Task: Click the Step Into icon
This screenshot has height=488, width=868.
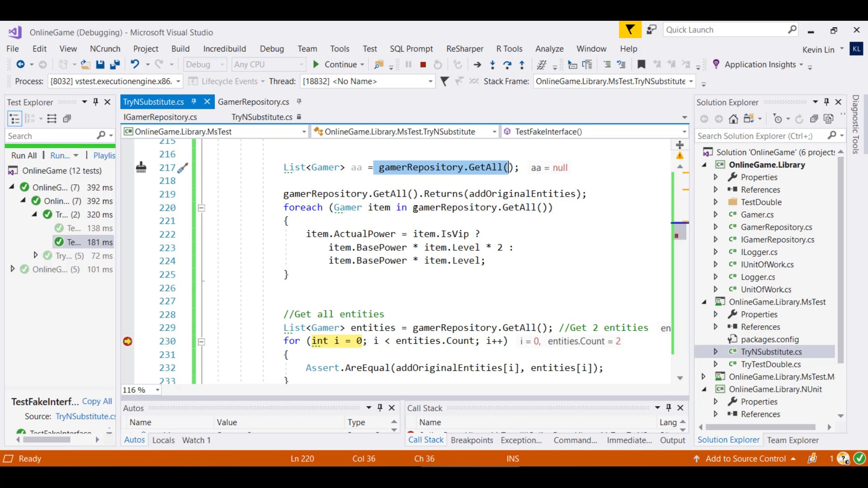Action: coord(492,65)
